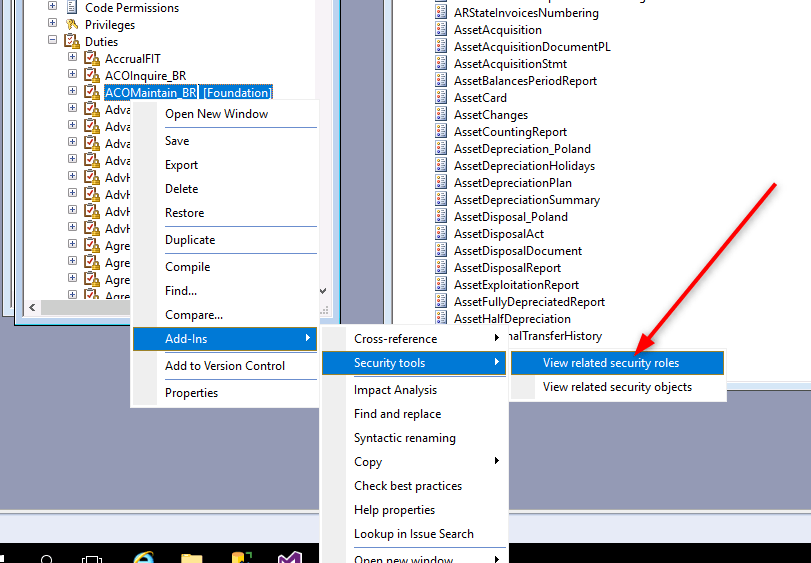Click the Duties folder icon
Image resolution: width=811 pixels, height=563 pixels.
pyautogui.click(x=72, y=42)
